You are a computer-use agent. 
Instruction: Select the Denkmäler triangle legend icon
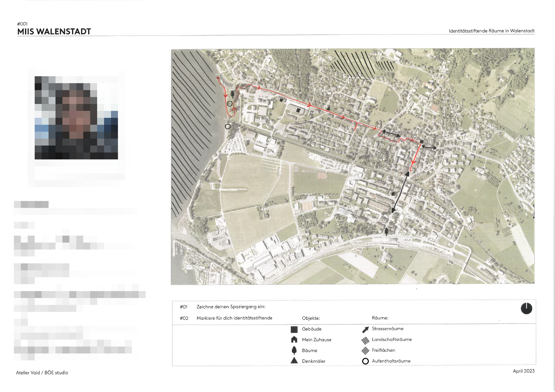[294, 361]
